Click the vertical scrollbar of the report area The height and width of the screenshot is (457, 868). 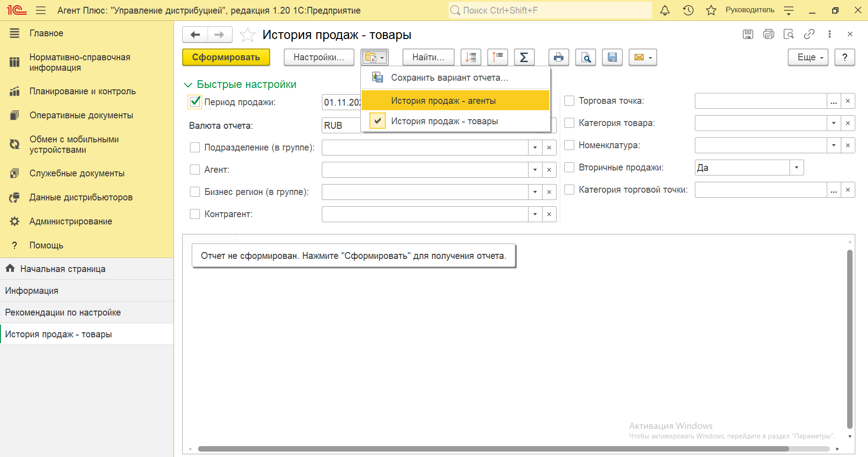click(x=850, y=339)
